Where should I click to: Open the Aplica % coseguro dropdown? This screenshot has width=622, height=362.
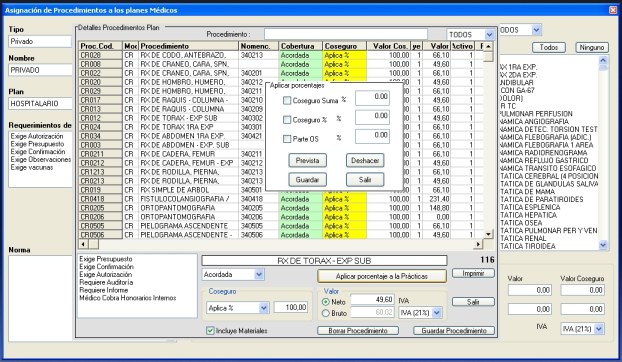[264, 308]
